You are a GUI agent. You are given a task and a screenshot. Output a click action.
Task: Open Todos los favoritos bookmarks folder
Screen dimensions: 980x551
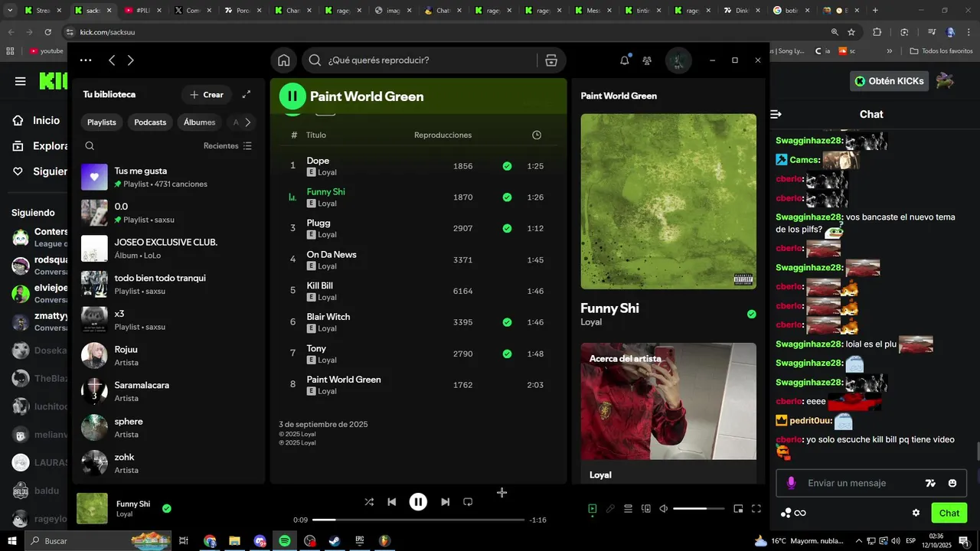(941, 51)
